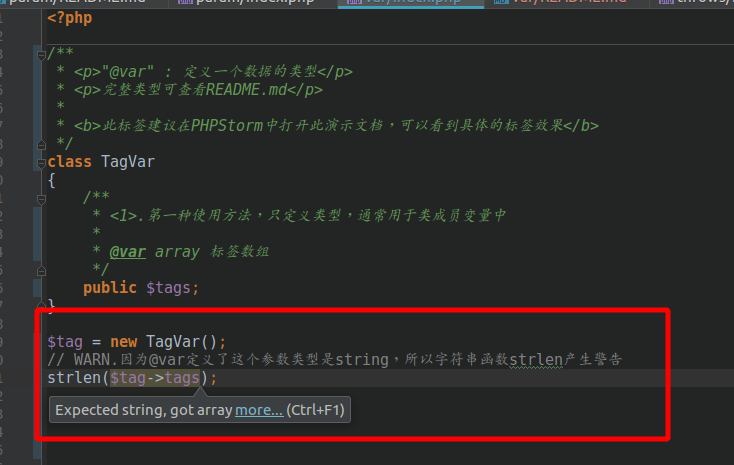
Task: Place the cursor on the <?php opening tag
Action: point(70,18)
